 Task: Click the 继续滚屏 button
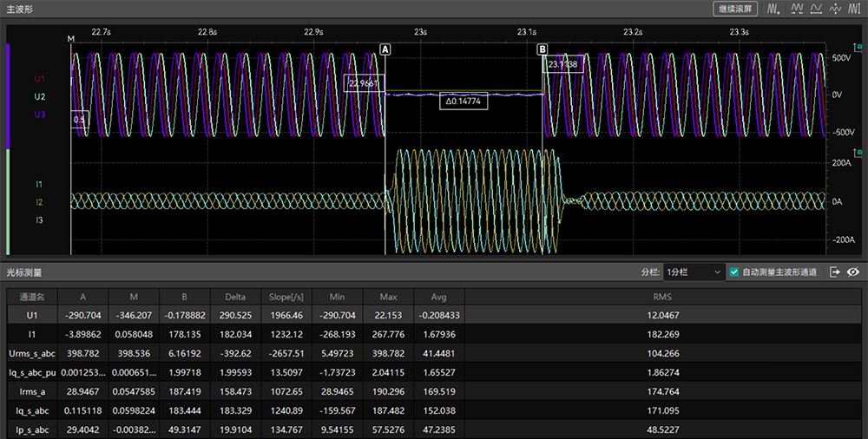click(734, 9)
